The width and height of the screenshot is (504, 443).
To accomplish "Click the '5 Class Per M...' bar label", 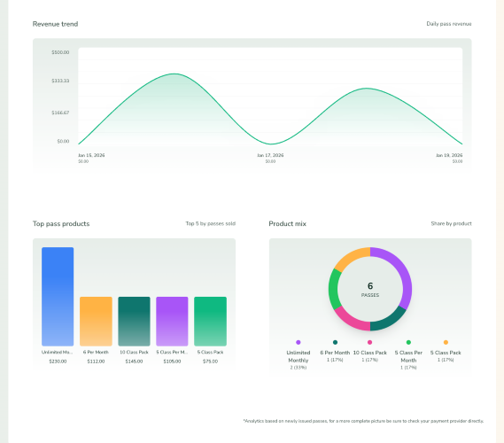I will click(172, 353).
